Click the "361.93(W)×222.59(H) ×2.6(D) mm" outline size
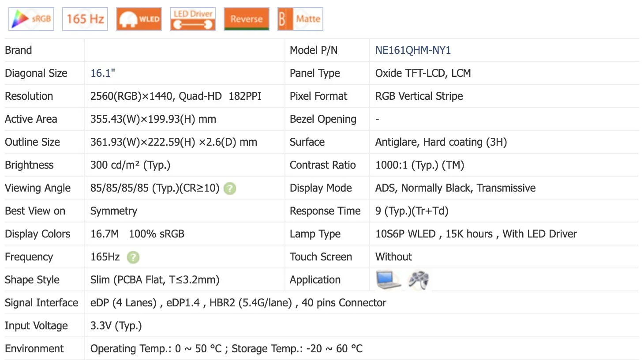This screenshot has width=644, height=362. click(174, 142)
